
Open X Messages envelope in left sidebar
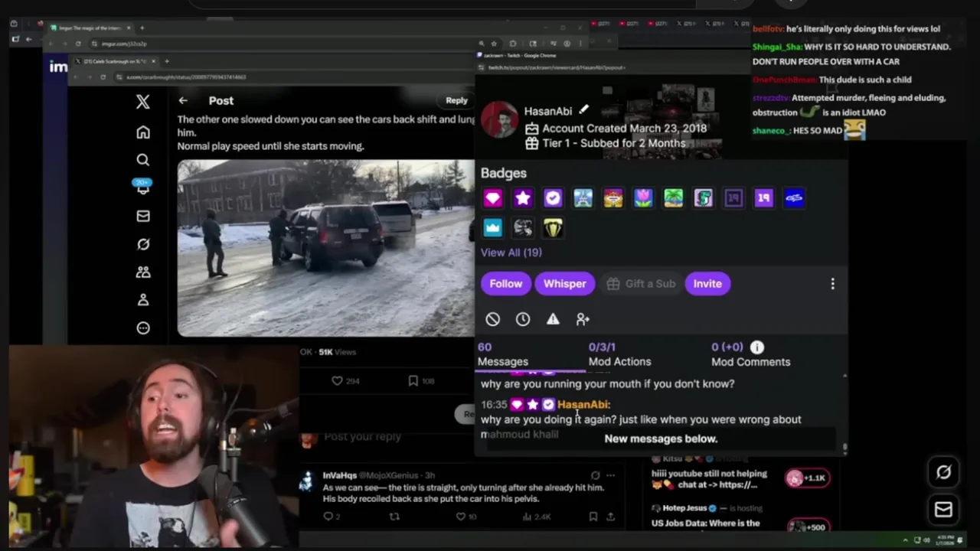143,216
